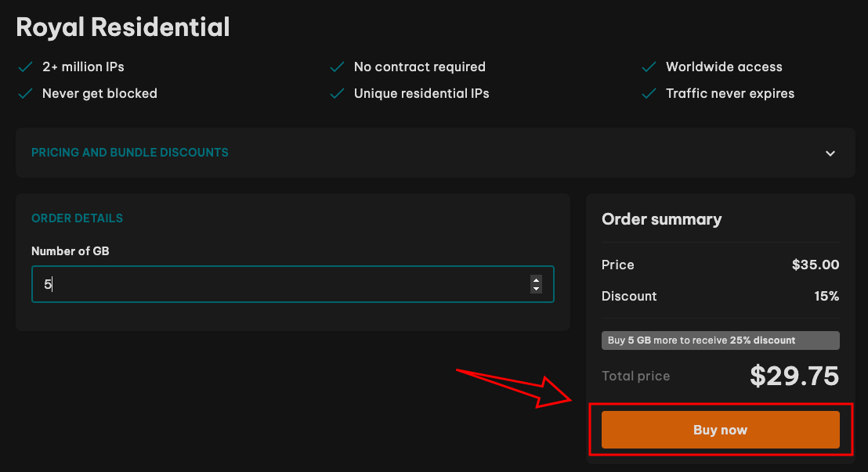Click the 25% discount upsell banner

(x=720, y=340)
